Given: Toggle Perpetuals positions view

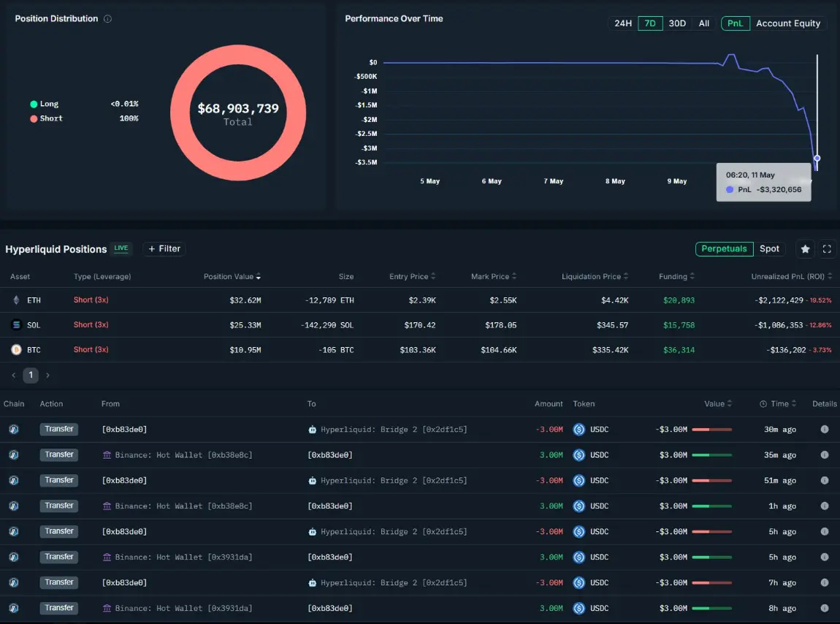Looking at the screenshot, I should coord(724,248).
